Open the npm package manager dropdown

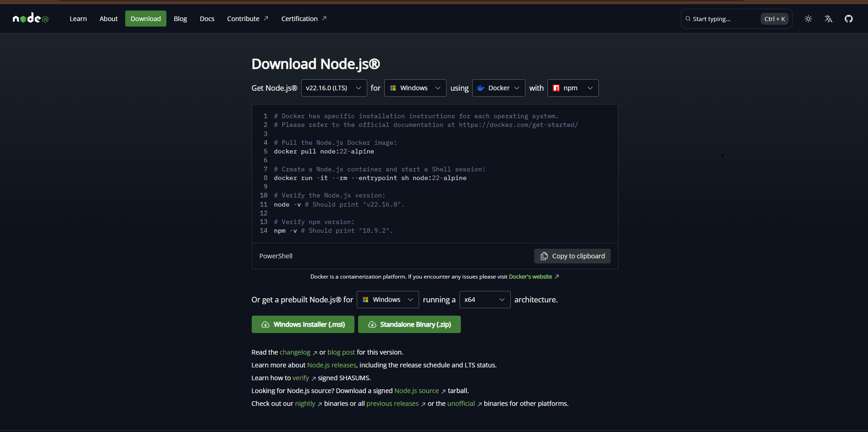tap(573, 88)
